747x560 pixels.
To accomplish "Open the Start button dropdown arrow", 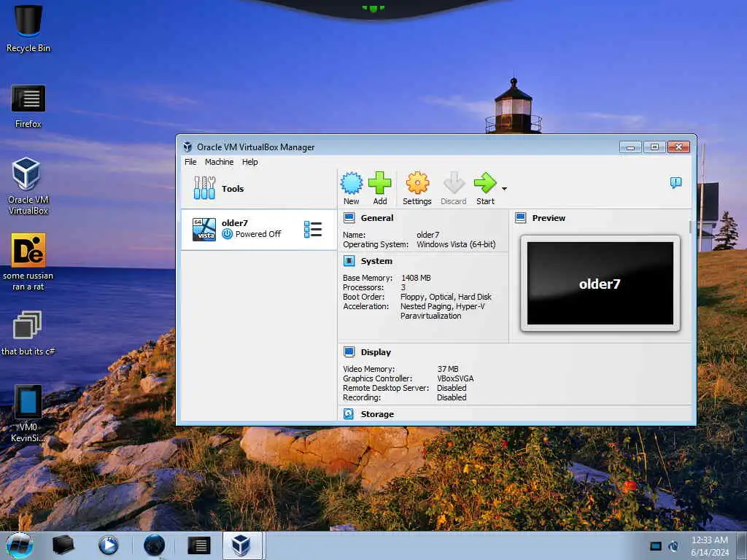I will tap(504, 189).
